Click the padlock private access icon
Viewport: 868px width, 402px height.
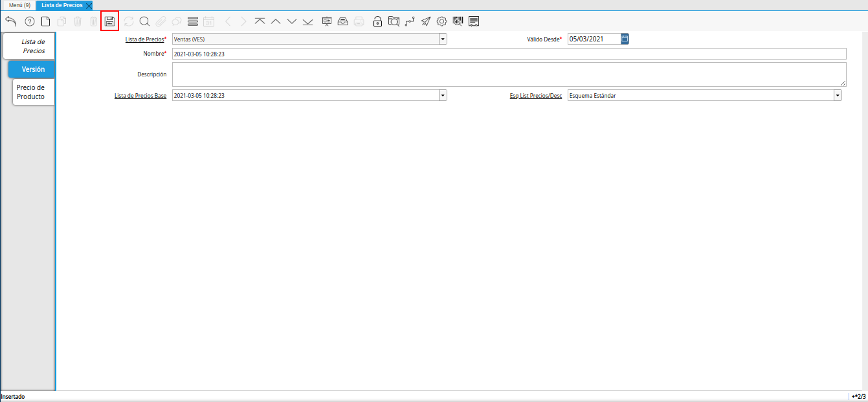377,21
